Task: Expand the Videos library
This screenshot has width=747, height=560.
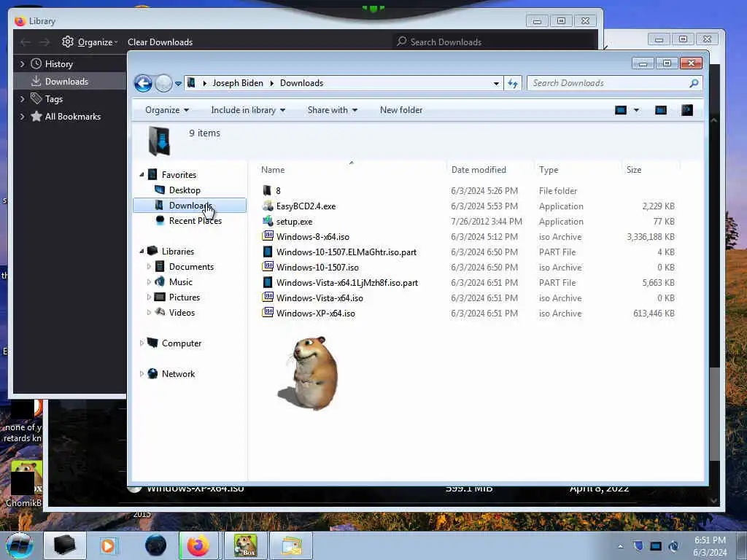Action: coord(149,312)
